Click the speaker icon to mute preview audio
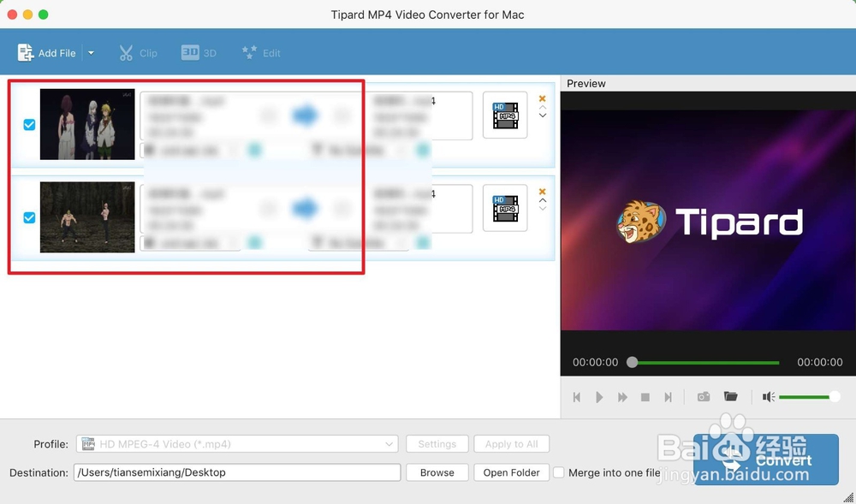Viewport: 856px width, 504px height. [768, 396]
